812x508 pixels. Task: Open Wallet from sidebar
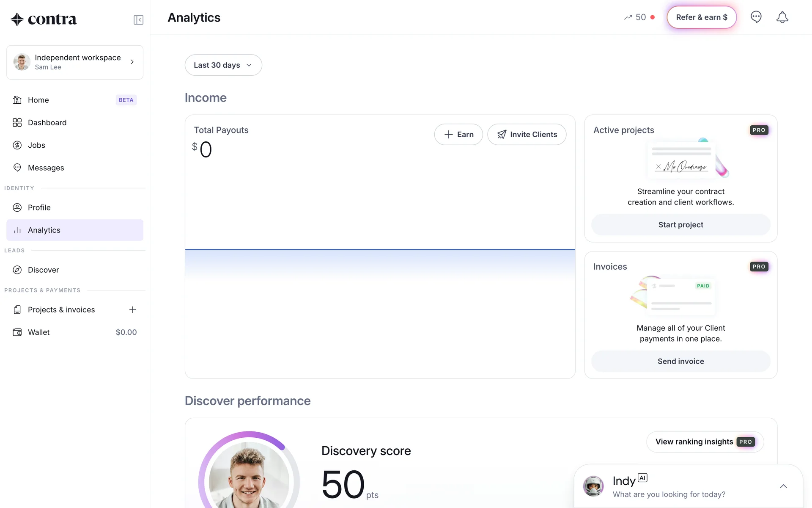pos(39,332)
